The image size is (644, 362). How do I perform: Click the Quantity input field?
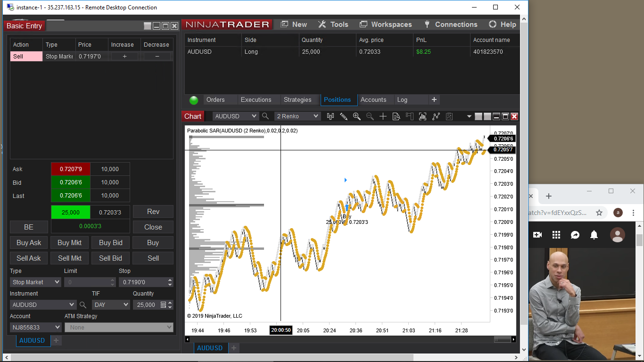[147, 305]
